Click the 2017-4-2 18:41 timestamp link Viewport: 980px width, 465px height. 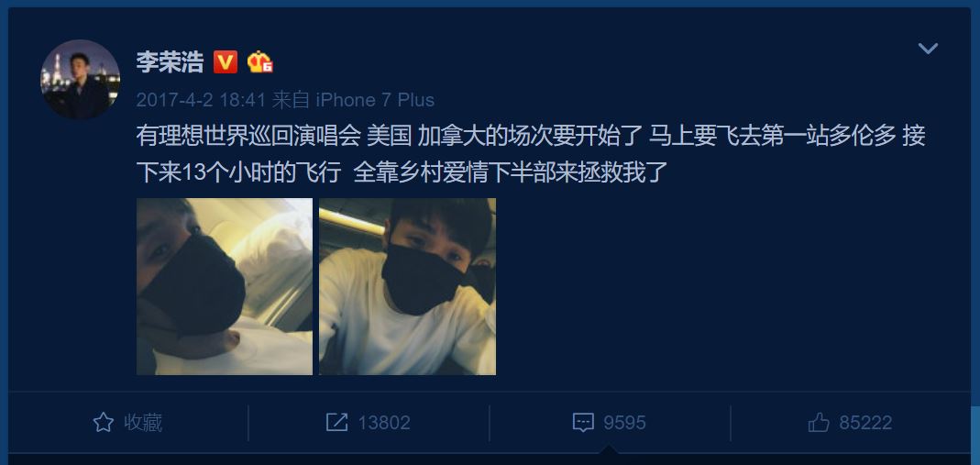pyautogui.click(x=202, y=100)
